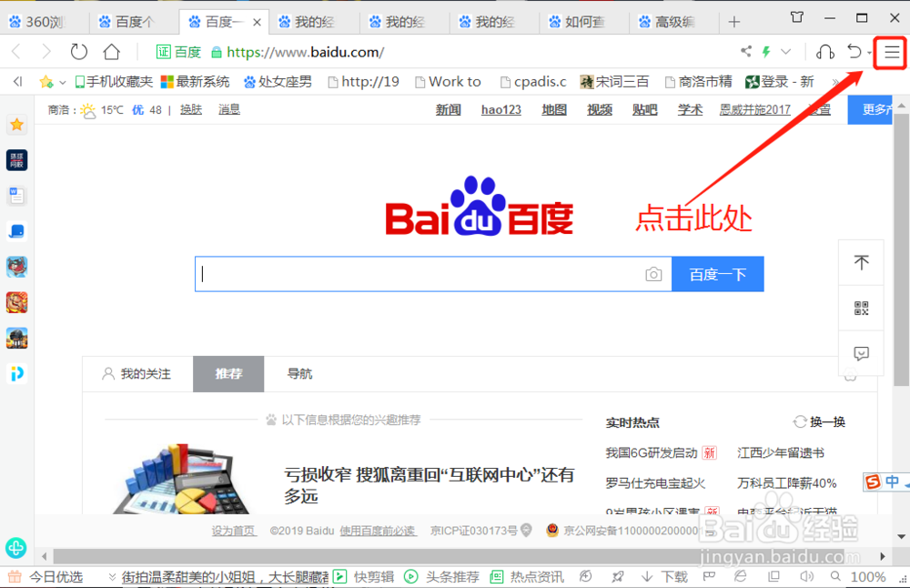
Task: Switch to the 360浏 tab
Action: point(45,22)
